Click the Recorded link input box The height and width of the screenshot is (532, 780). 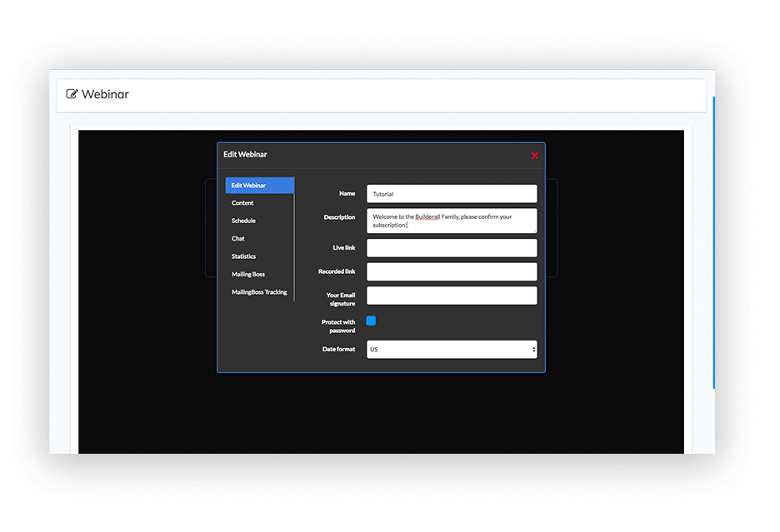(451, 271)
